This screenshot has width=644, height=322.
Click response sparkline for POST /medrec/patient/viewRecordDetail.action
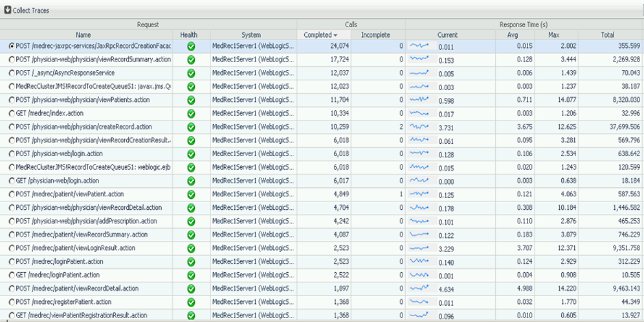(x=421, y=288)
